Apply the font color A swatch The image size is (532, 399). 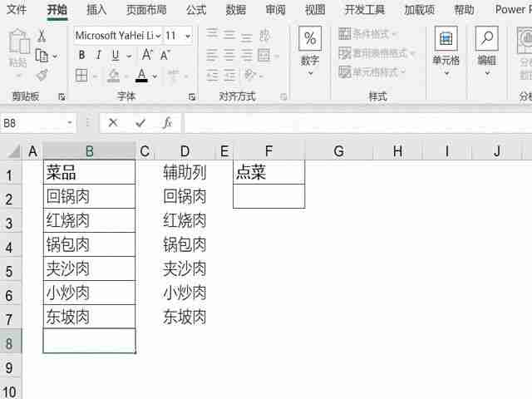point(142,76)
